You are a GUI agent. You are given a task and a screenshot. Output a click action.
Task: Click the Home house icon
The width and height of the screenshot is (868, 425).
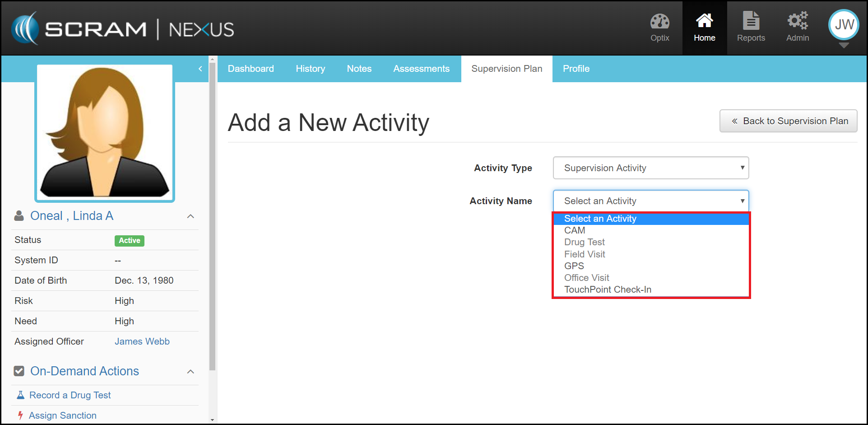point(704,21)
